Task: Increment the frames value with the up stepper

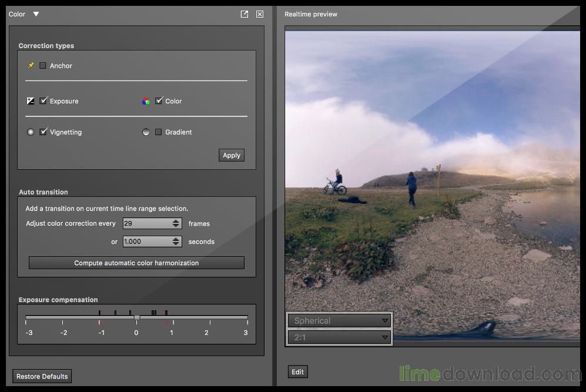Action: click(x=175, y=221)
